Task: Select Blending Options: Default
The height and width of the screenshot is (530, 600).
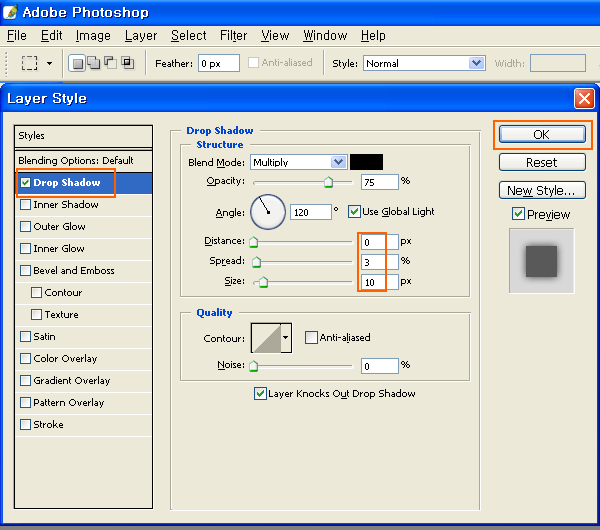Action: 83,160
